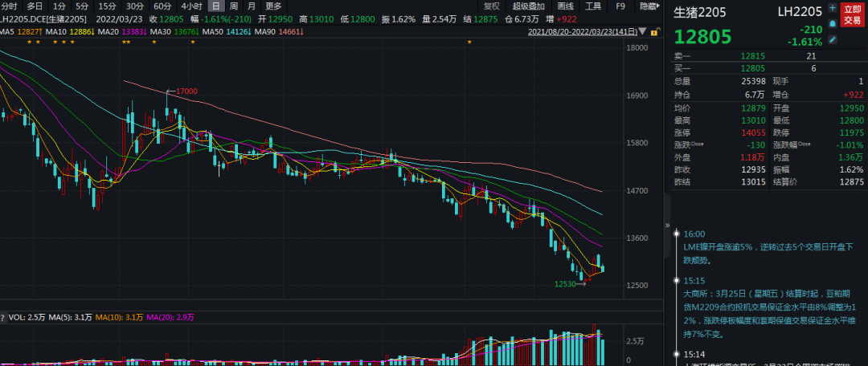Click the 增仓 value +922

click(x=853, y=95)
